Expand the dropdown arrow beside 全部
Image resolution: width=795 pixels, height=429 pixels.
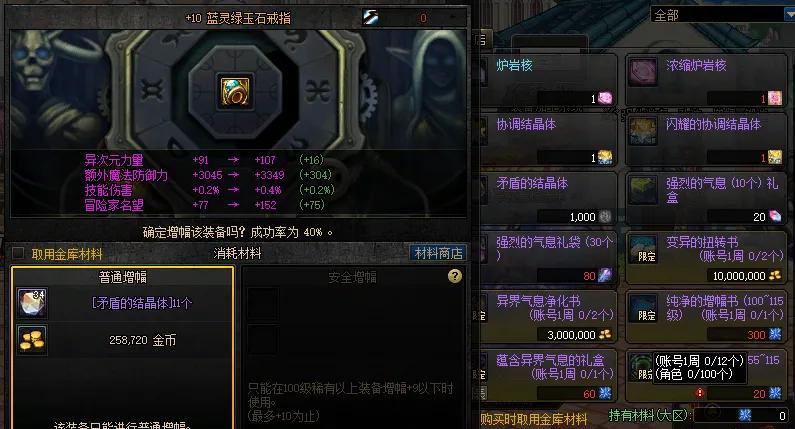[789, 15]
